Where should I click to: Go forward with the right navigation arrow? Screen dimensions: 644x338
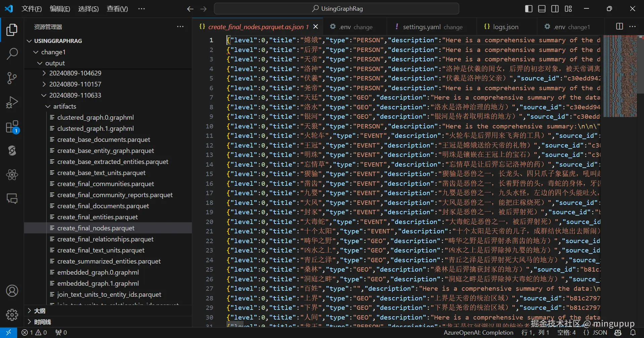(203, 9)
